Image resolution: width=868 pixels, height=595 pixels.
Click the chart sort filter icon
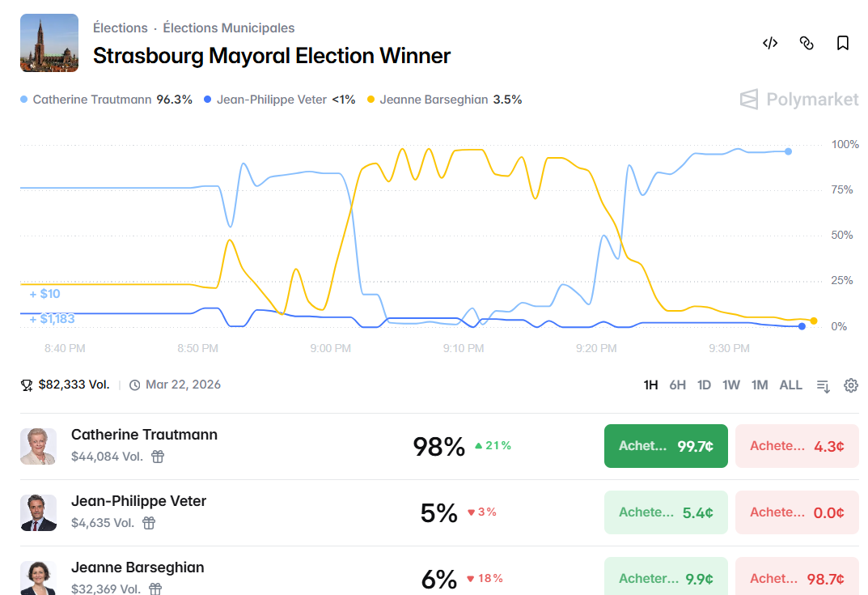pyautogui.click(x=824, y=385)
